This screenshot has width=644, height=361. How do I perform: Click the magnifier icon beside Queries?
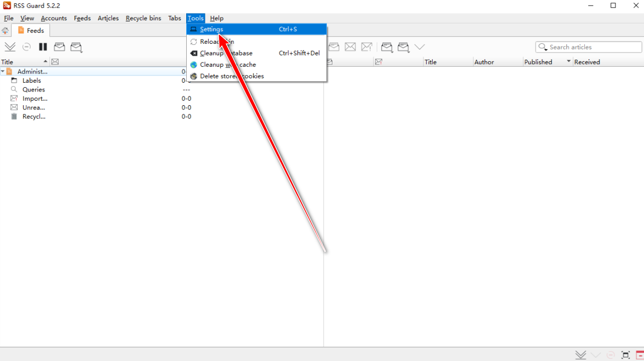pos(14,89)
